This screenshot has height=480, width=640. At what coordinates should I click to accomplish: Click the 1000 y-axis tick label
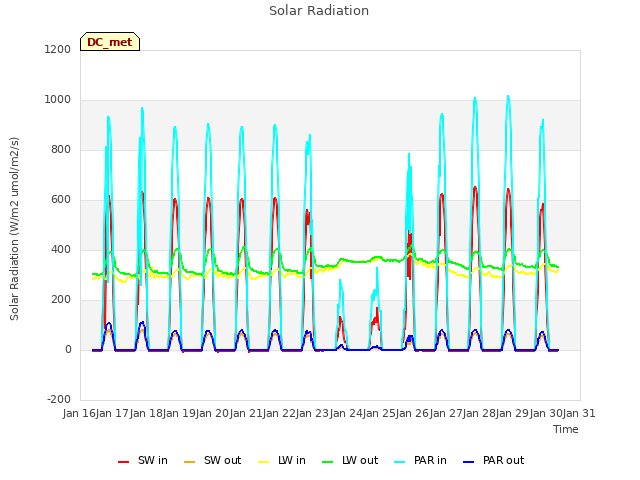point(58,100)
